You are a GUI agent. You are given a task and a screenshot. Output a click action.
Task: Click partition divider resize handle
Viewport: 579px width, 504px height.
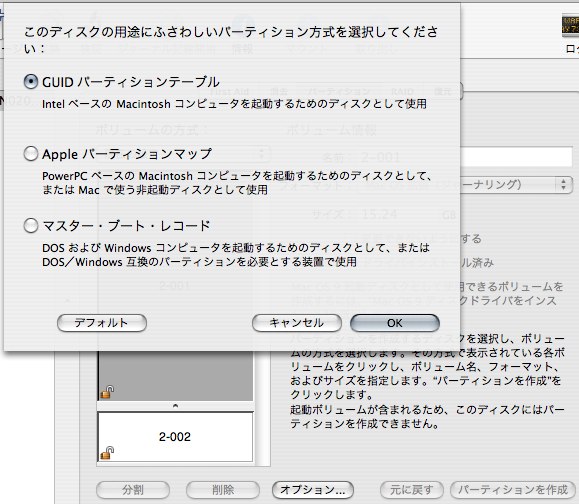point(175,406)
